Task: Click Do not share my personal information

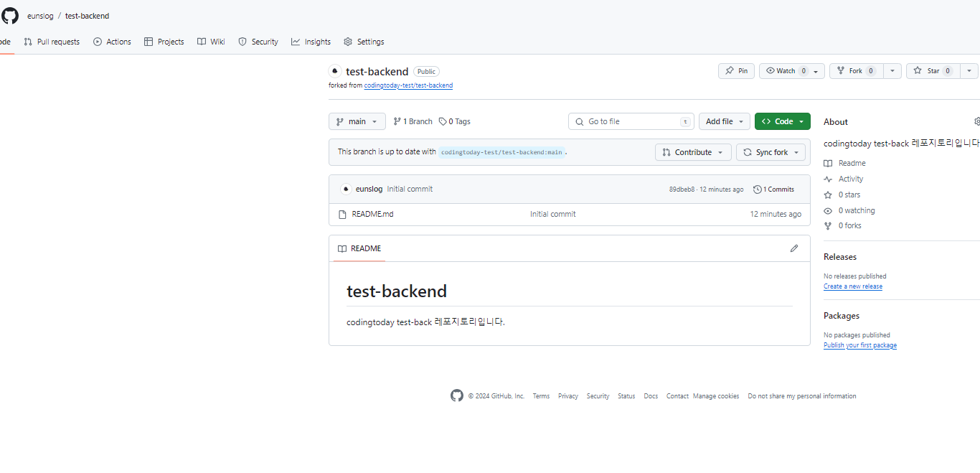Action: [802, 396]
